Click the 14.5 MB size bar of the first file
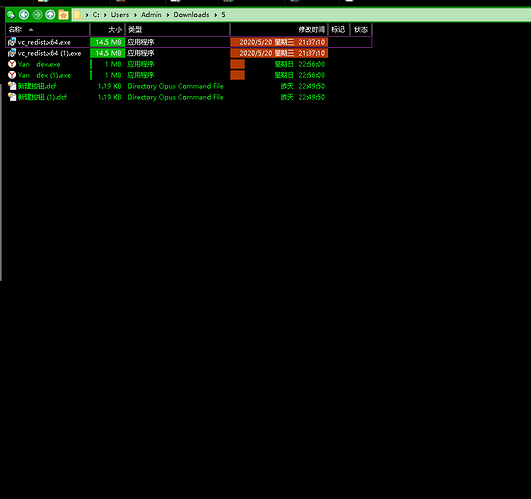 108,42
